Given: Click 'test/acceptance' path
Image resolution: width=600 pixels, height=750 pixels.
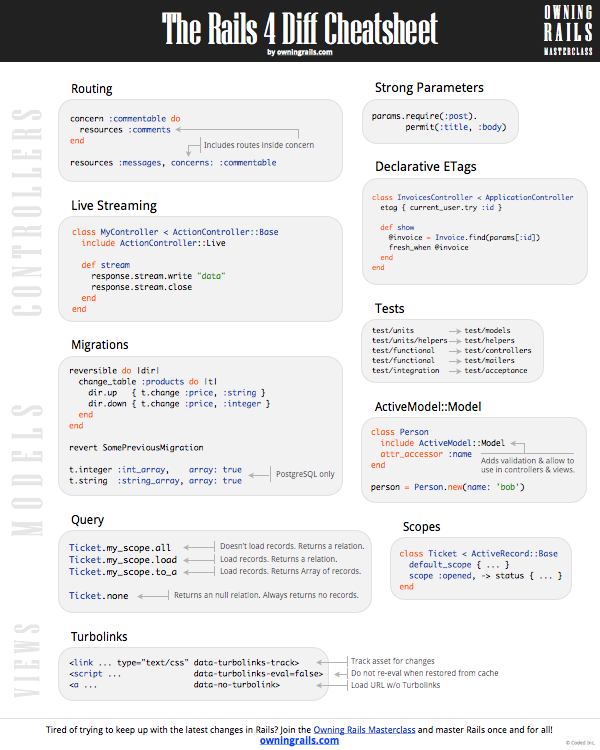Looking at the screenshot, I should [x=496, y=371].
